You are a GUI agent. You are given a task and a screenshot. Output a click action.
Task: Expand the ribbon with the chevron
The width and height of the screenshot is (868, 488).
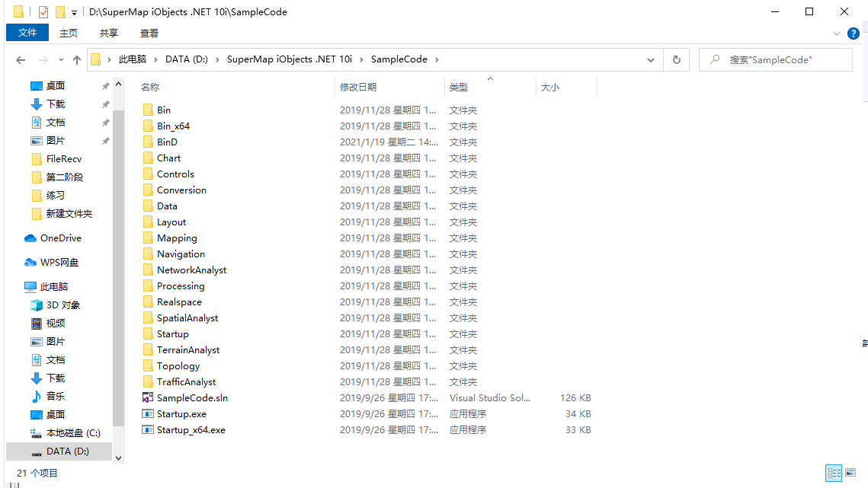click(837, 33)
